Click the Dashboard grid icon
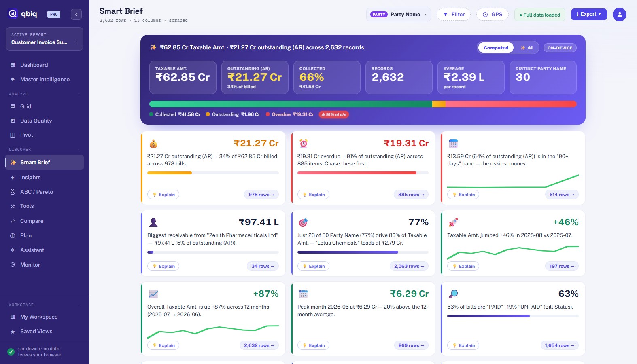Image resolution: width=637 pixels, height=364 pixels. (x=13, y=65)
